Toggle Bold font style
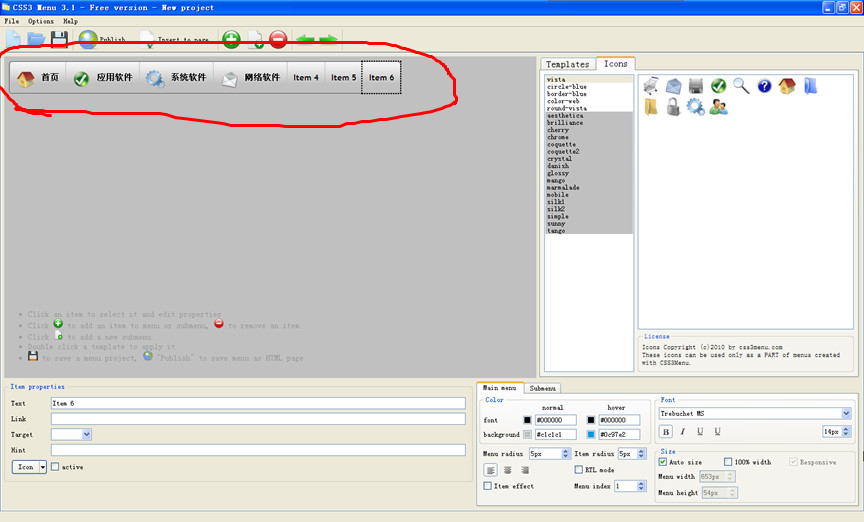864x522 pixels. pos(666,432)
